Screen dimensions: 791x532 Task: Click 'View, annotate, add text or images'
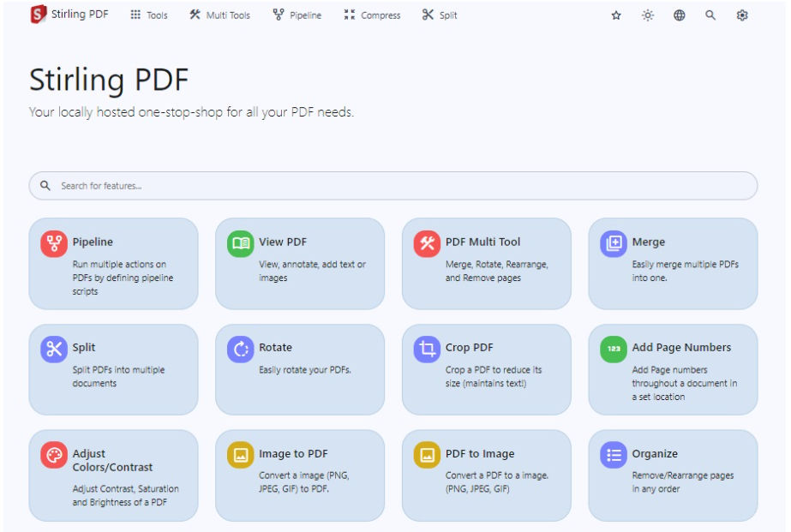312,271
